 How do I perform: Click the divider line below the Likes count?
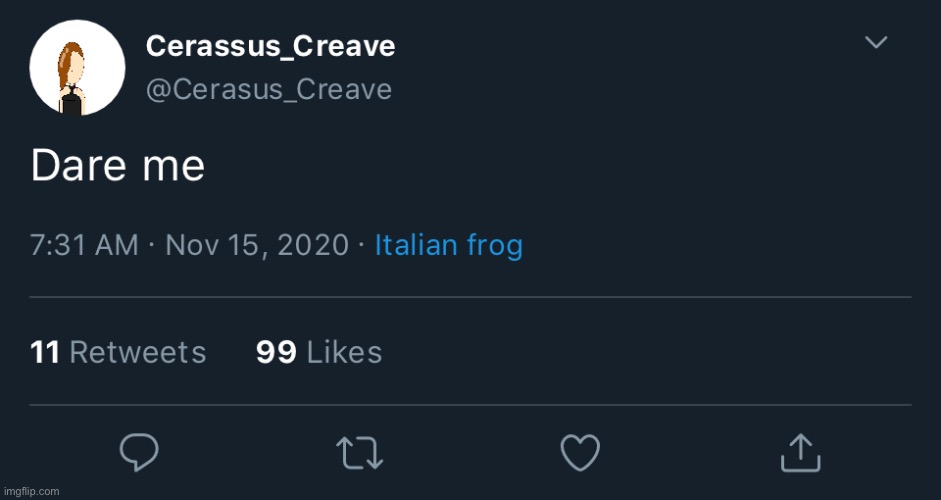(470, 405)
